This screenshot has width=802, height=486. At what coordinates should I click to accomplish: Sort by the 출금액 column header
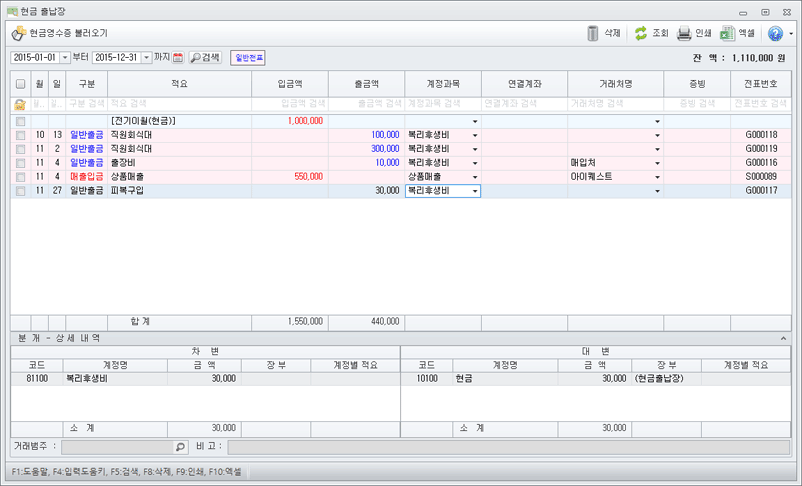[x=367, y=84]
